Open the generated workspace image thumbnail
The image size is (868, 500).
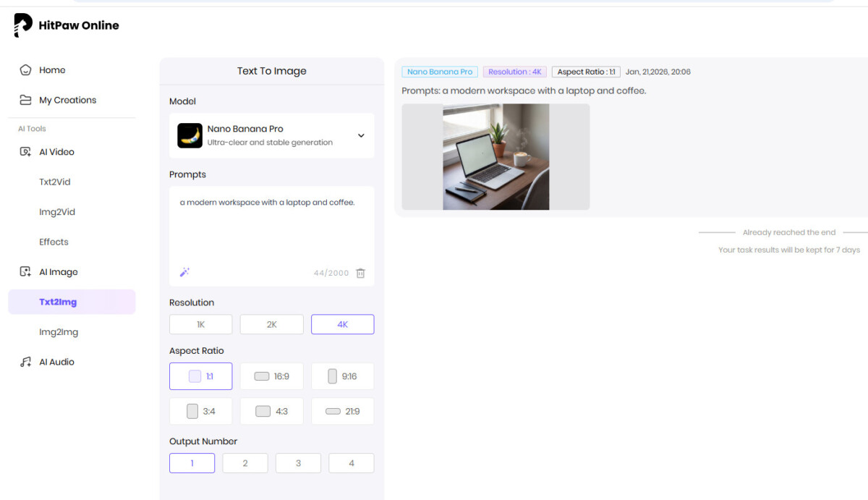click(495, 157)
